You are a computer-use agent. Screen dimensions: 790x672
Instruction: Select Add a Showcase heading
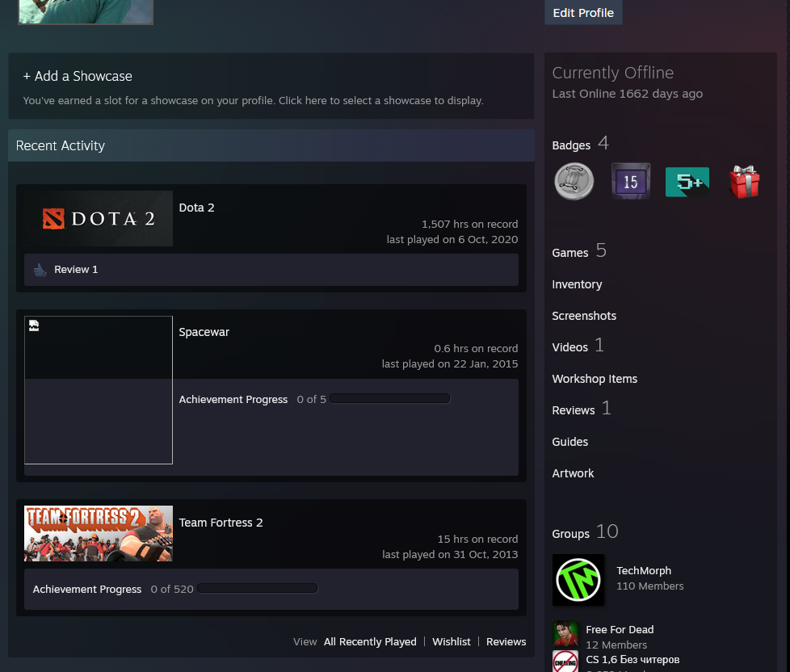point(78,76)
